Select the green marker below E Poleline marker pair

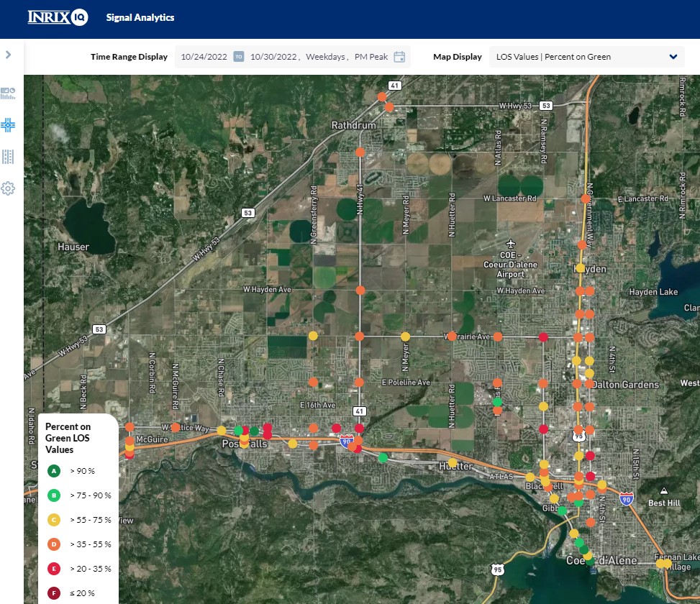pos(497,402)
